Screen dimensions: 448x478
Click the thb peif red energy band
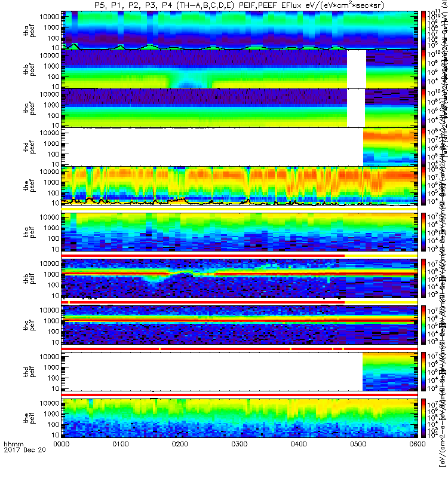click(240, 274)
